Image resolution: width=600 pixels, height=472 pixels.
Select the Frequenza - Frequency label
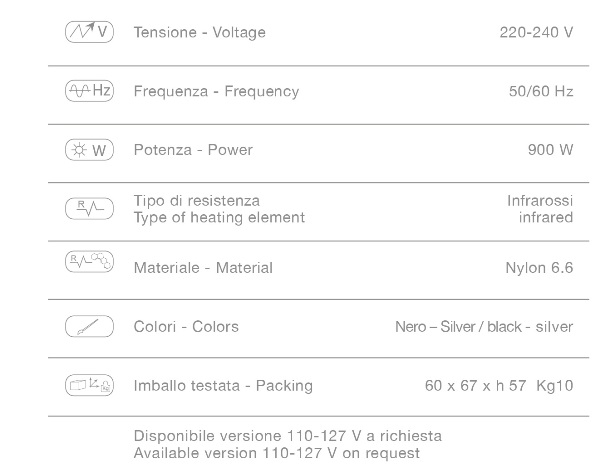click(216, 92)
